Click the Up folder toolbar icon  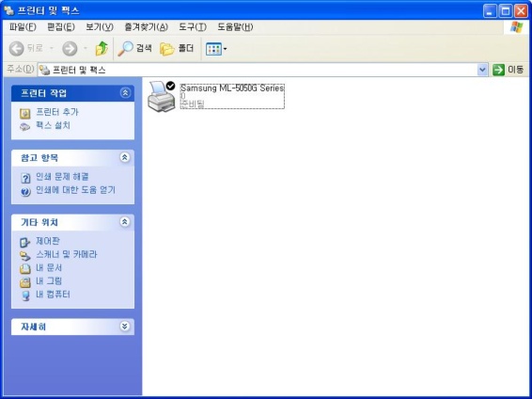point(102,49)
